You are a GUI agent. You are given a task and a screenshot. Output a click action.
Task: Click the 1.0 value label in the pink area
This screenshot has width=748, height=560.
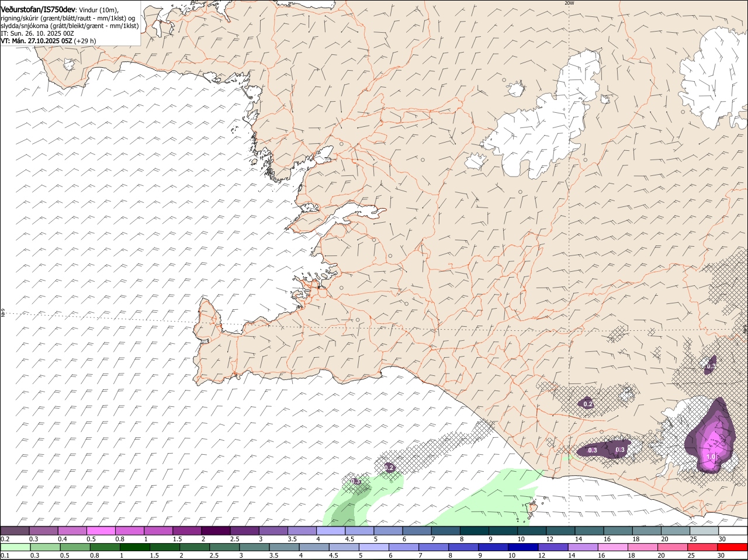tap(711, 457)
